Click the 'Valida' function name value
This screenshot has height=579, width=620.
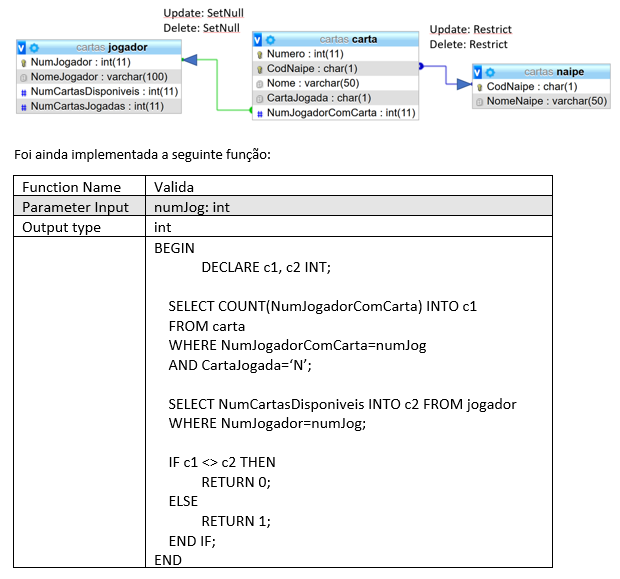[x=174, y=187]
